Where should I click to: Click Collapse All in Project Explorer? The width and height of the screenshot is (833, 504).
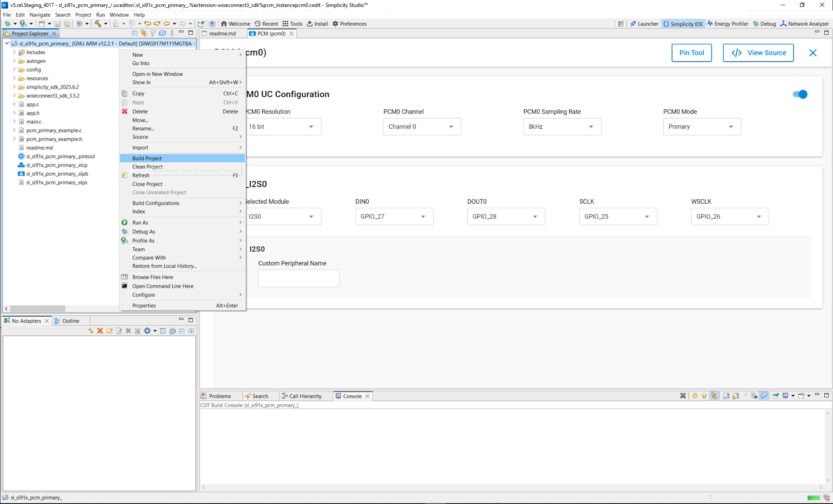134,33
